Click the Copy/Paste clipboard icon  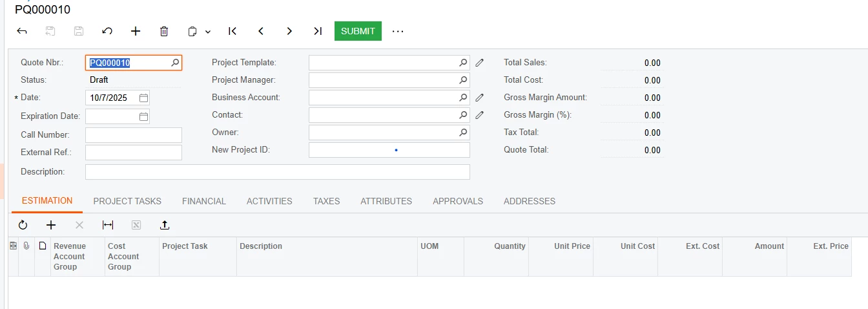[x=192, y=31]
